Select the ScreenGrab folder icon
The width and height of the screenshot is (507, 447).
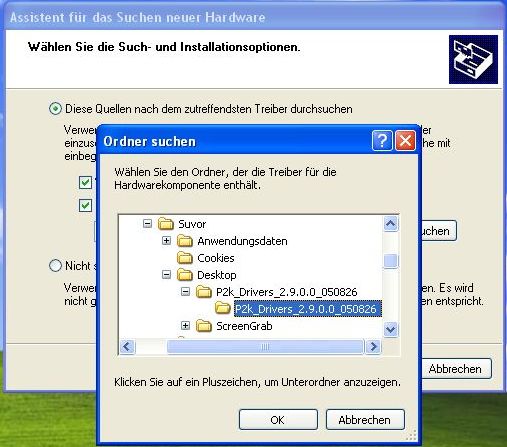(x=204, y=326)
